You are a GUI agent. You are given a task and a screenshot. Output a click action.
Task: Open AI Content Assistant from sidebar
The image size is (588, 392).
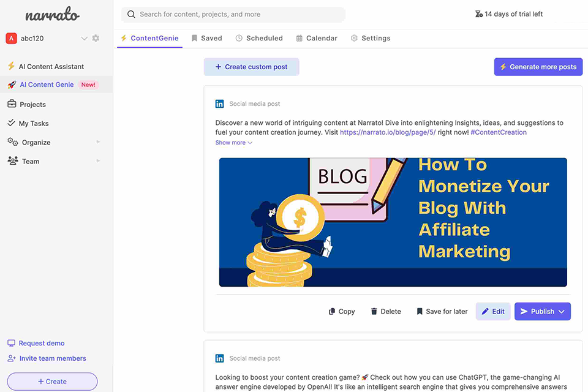51,66
